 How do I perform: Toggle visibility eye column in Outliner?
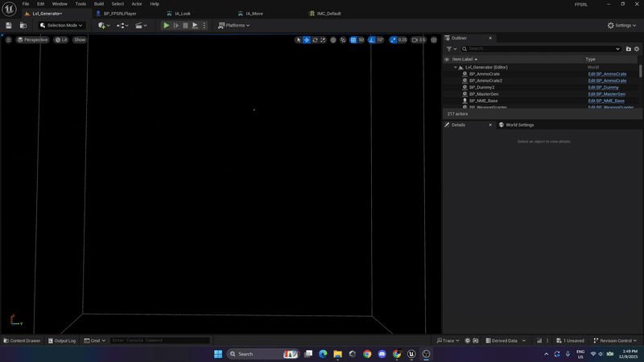click(447, 60)
